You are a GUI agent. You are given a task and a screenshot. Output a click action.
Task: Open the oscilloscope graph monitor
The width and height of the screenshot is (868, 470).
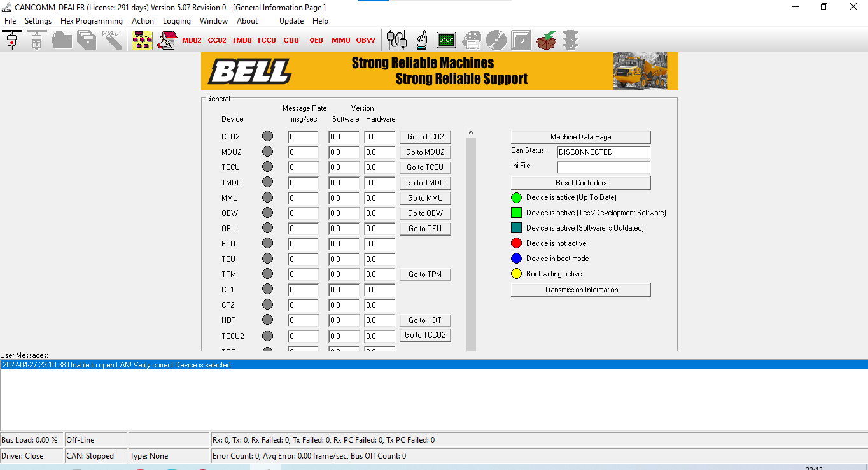(446, 39)
